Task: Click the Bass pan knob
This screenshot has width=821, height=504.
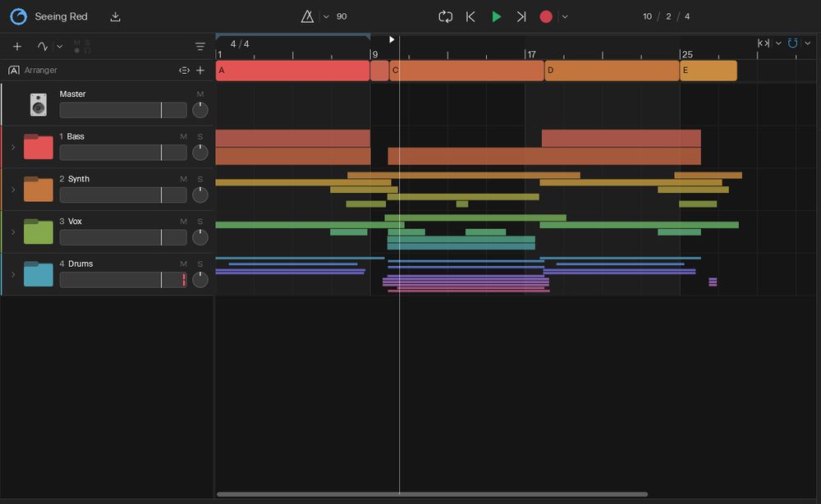Action: pos(200,153)
